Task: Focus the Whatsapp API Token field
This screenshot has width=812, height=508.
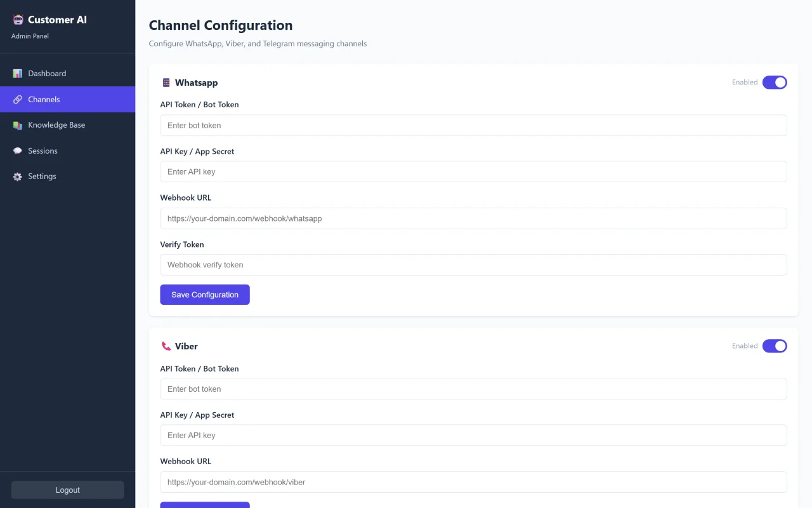Action: pyautogui.click(x=473, y=125)
